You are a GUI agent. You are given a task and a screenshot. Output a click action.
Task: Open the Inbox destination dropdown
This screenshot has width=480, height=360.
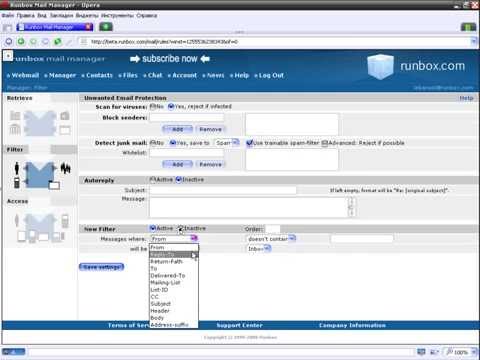pyautogui.click(x=259, y=248)
